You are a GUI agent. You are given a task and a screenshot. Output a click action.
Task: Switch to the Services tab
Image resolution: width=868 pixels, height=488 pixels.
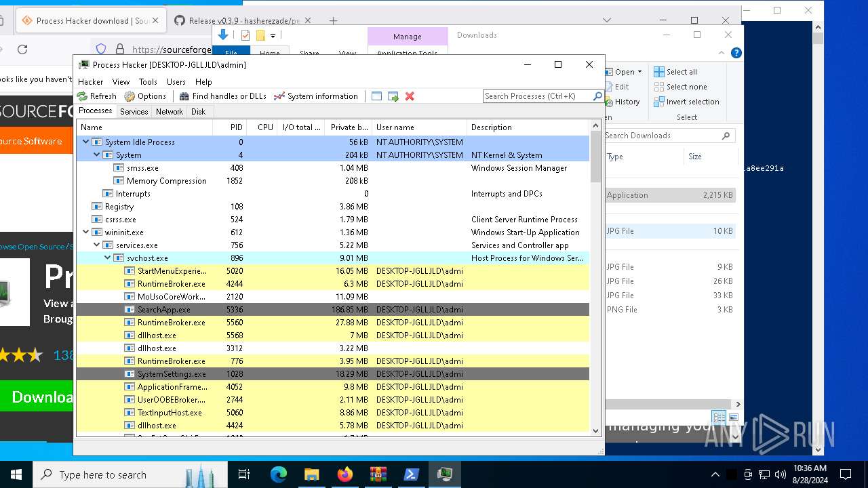134,112
